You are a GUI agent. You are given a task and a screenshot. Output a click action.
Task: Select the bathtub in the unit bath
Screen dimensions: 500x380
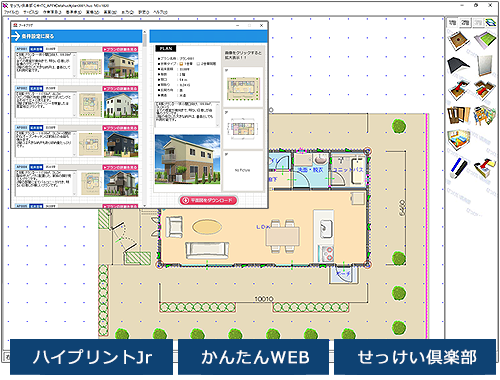tap(358, 171)
